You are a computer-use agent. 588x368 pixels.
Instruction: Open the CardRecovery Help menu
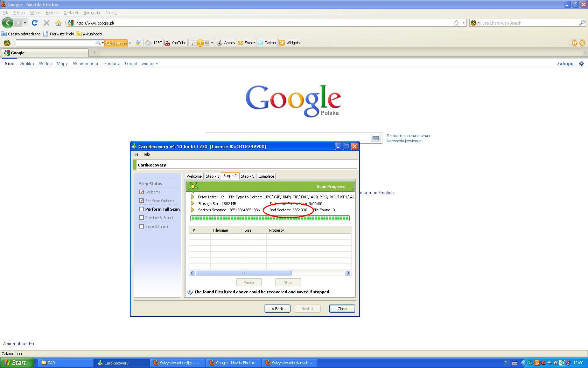coord(146,154)
